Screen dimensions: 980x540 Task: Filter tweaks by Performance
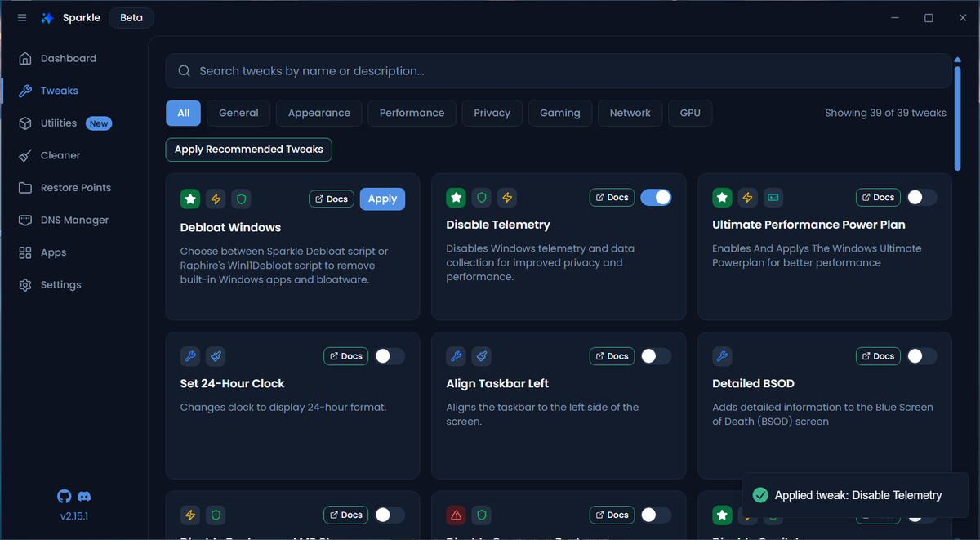tap(412, 113)
